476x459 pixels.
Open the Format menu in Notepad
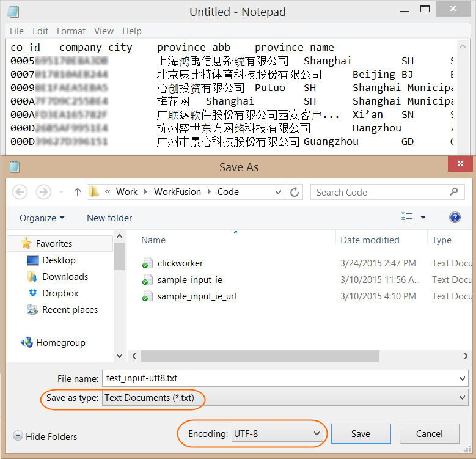71,31
